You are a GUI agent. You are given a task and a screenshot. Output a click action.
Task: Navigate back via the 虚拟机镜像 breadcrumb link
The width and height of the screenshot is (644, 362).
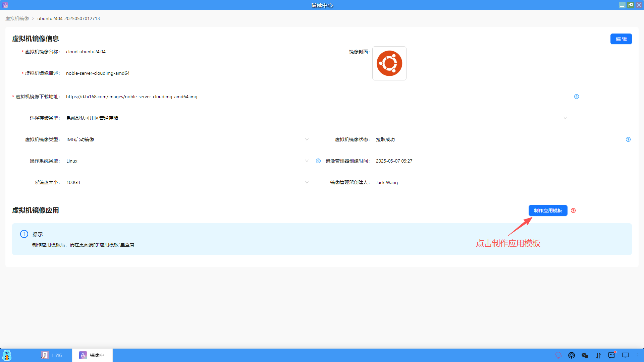(17, 18)
